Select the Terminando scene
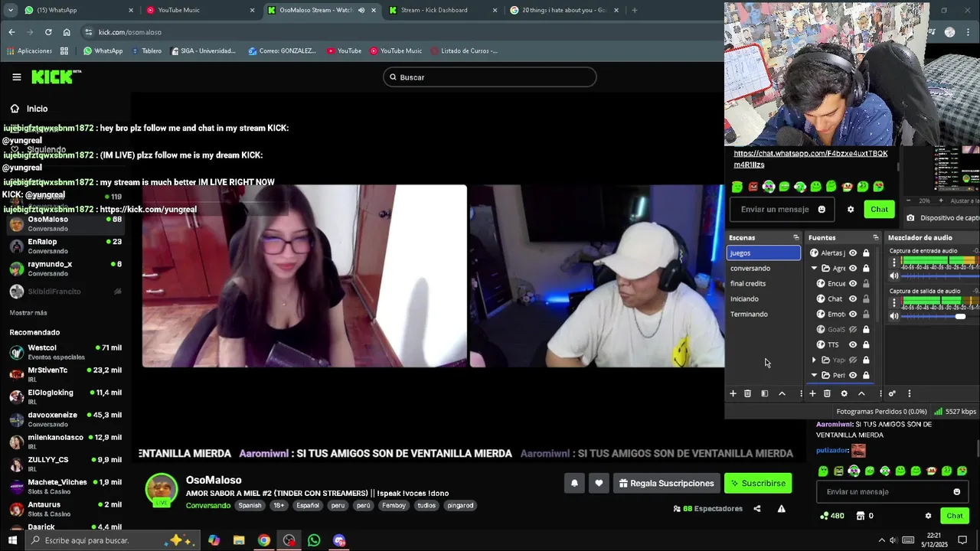The image size is (980, 551). click(x=763, y=315)
